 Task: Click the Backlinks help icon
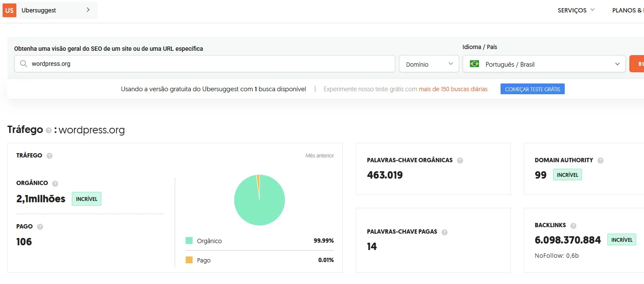(x=573, y=225)
